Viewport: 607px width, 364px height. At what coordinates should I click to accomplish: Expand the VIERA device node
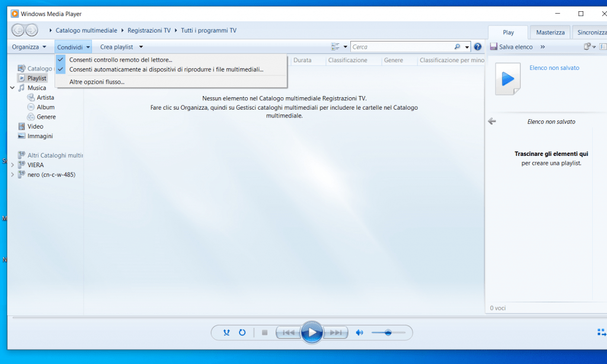click(x=12, y=165)
